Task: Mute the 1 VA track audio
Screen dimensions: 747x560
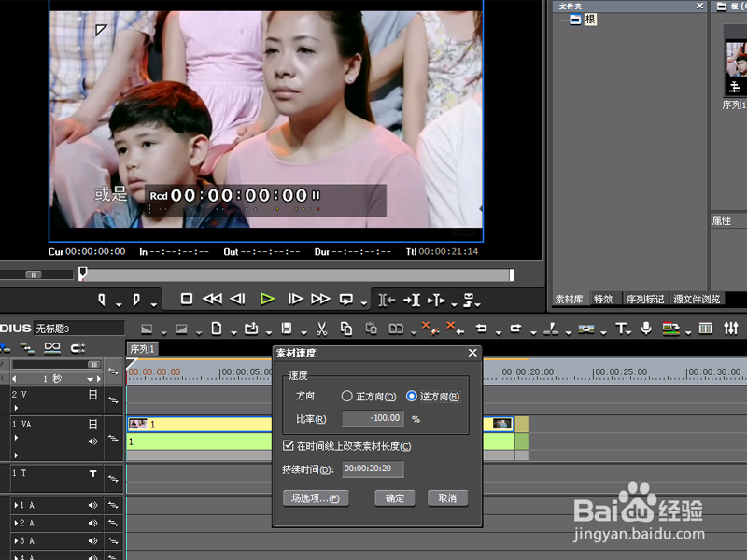Action: 92,441
